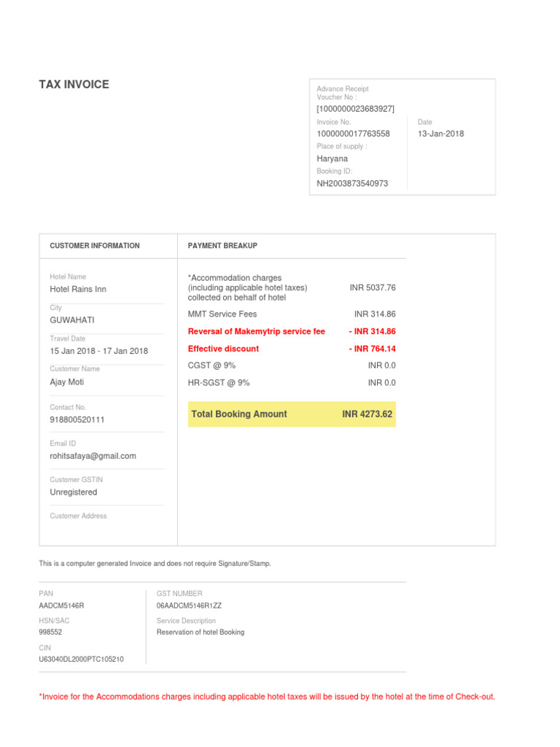Click the city value GUWAHATI
The width and height of the screenshot is (560, 747).
72,320
